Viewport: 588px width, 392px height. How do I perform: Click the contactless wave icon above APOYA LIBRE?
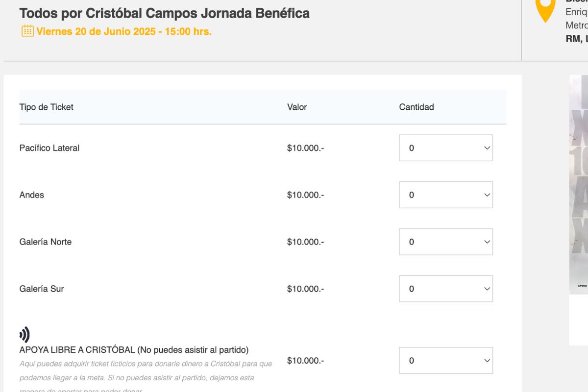point(24,335)
